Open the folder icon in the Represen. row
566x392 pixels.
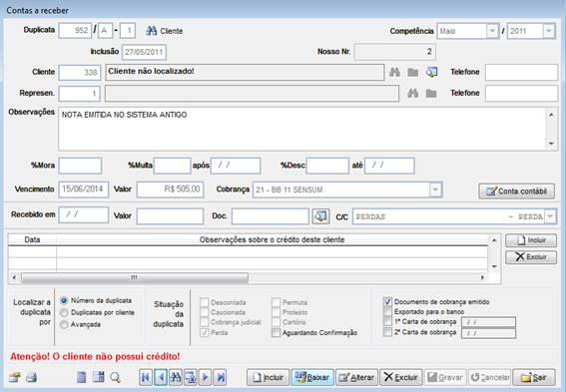(x=431, y=94)
